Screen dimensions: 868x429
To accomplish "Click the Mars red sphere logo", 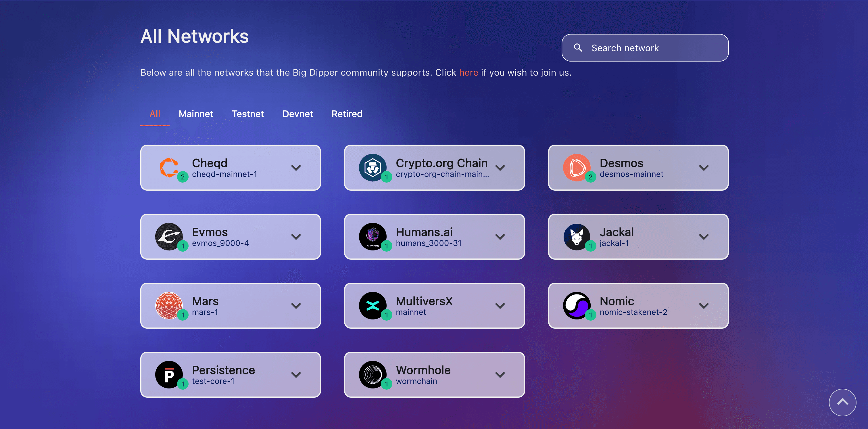I will pos(169,306).
